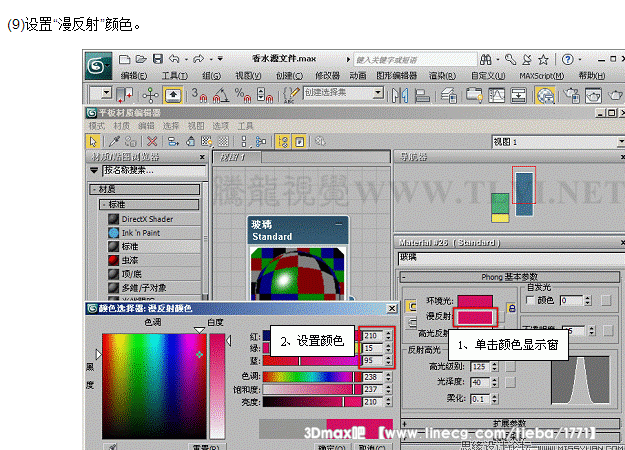Click the eyedropper pick material icon
Viewport: 625px width, 450px height.
[114, 141]
